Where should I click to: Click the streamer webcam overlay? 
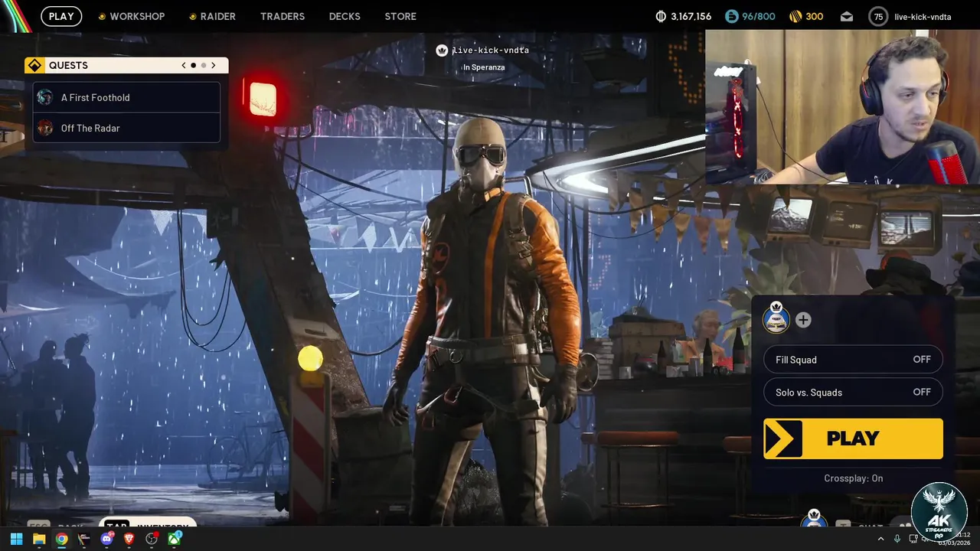(842, 107)
